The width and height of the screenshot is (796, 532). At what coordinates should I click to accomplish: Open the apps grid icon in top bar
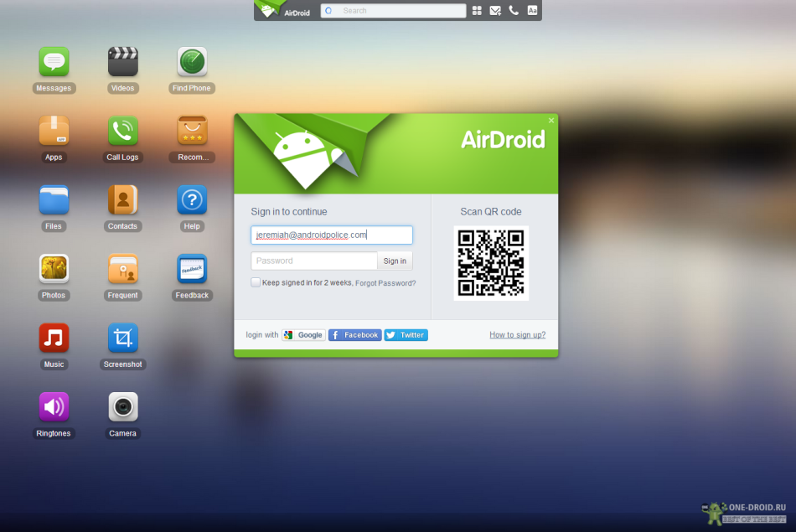(x=477, y=11)
